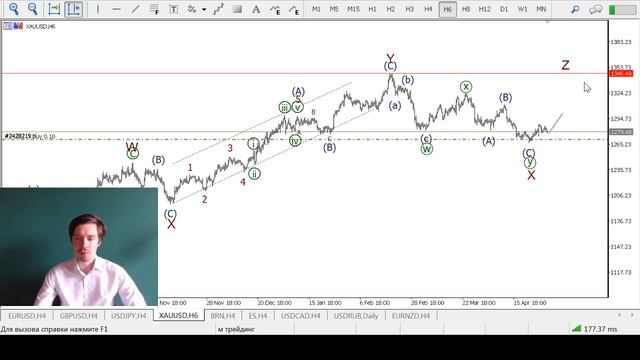This screenshot has height=360, width=640.
Task: Open the ES,H4 chart tab
Action: pos(258,316)
